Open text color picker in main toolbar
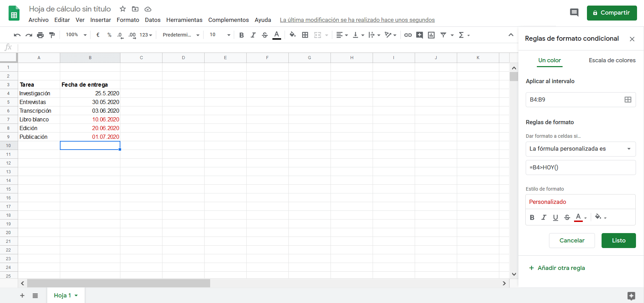The image size is (644, 303). 277,35
